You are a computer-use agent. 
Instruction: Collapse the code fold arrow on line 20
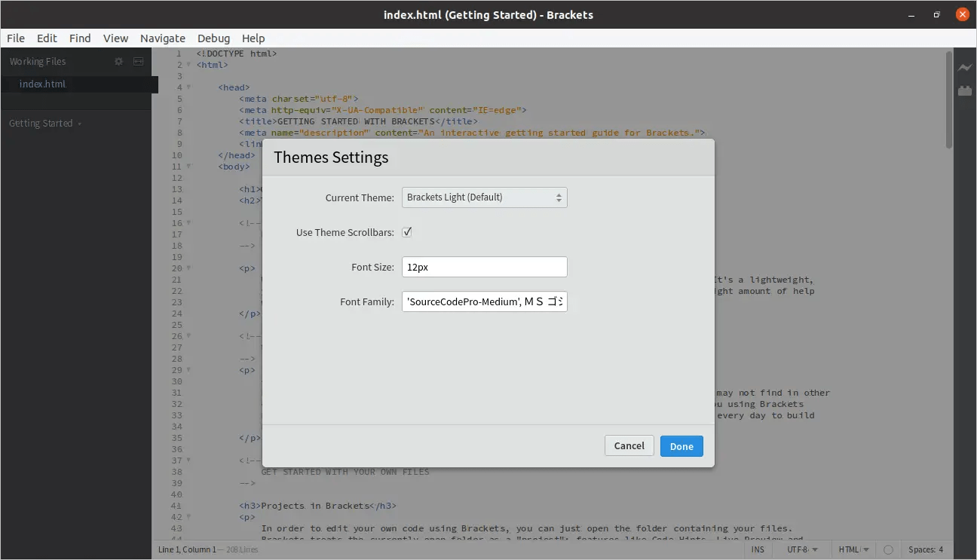188,268
